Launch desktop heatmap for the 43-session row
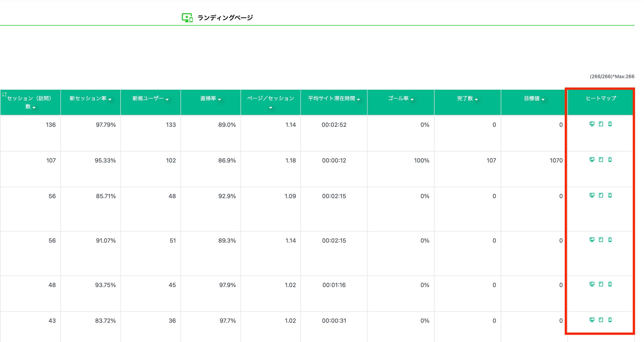 click(592, 320)
